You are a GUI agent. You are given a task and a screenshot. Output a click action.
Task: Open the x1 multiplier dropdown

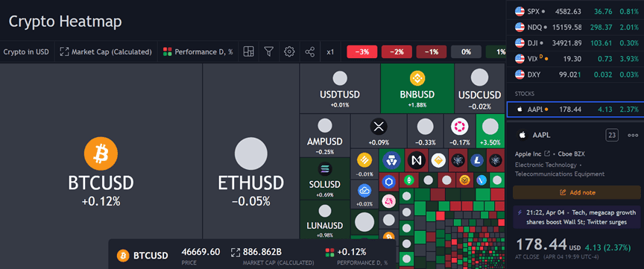(x=331, y=51)
